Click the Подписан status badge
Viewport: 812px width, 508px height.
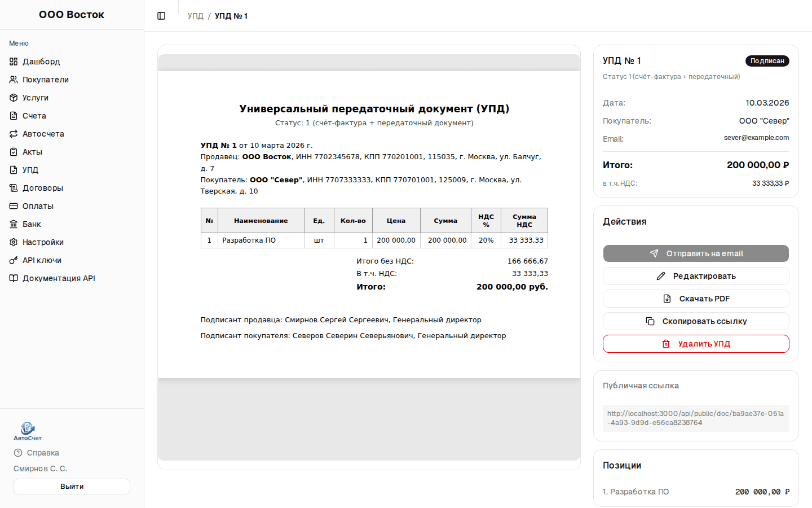click(767, 61)
